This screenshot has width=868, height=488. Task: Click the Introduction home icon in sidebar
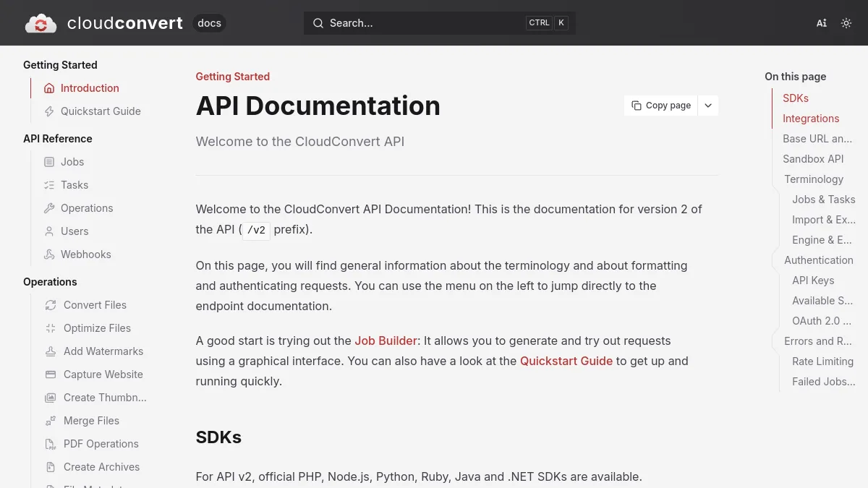(x=49, y=88)
